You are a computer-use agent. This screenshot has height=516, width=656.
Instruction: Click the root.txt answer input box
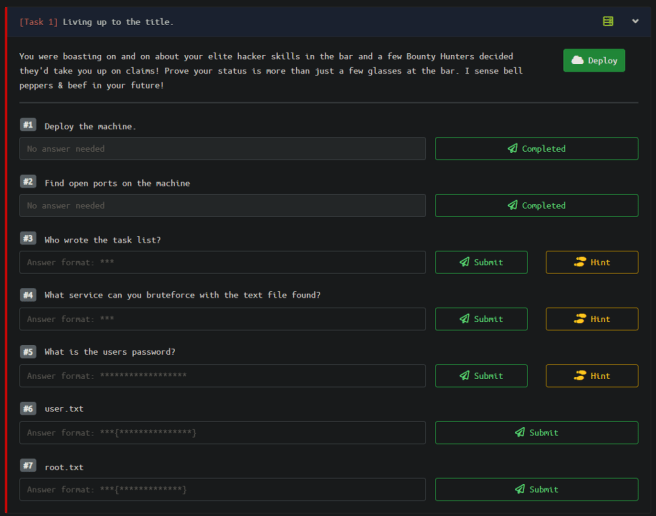pos(222,490)
